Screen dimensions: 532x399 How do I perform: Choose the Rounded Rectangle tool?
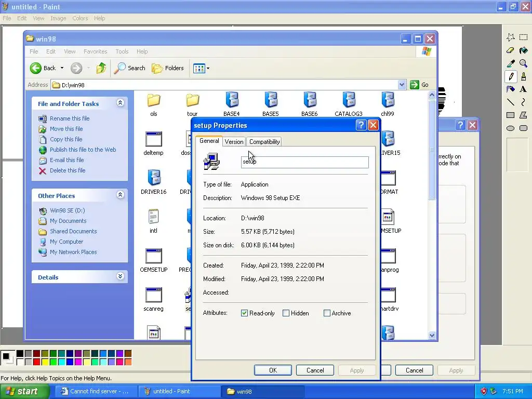pos(523,128)
